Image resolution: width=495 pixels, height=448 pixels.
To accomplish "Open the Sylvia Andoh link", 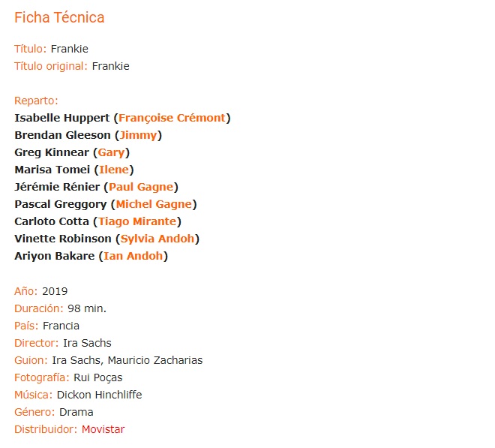I will tap(157, 239).
